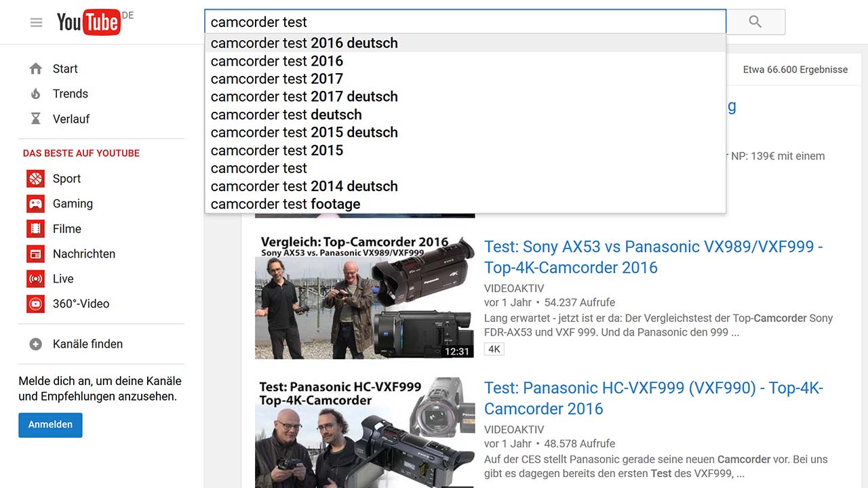Open Trends via the flame icon
Image resolution: width=868 pixels, height=488 pixels.
click(x=36, y=94)
